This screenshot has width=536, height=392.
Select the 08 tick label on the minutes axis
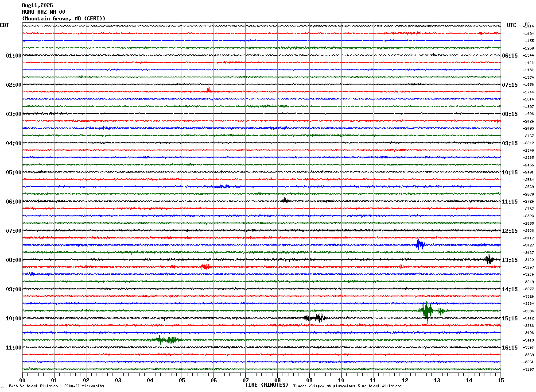pyautogui.click(x=277, y=380)
